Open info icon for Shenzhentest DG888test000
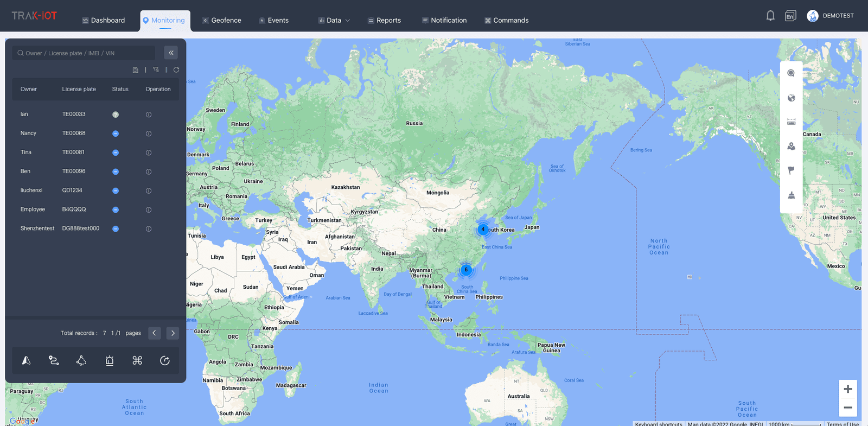 (149, 228)
